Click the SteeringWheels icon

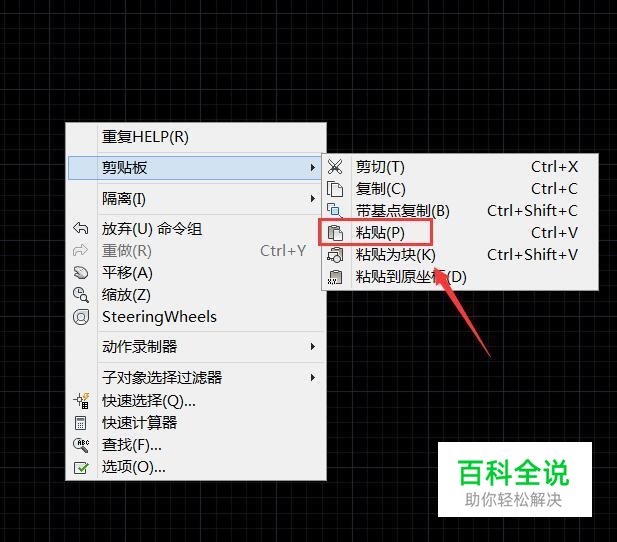coord(81,317)
